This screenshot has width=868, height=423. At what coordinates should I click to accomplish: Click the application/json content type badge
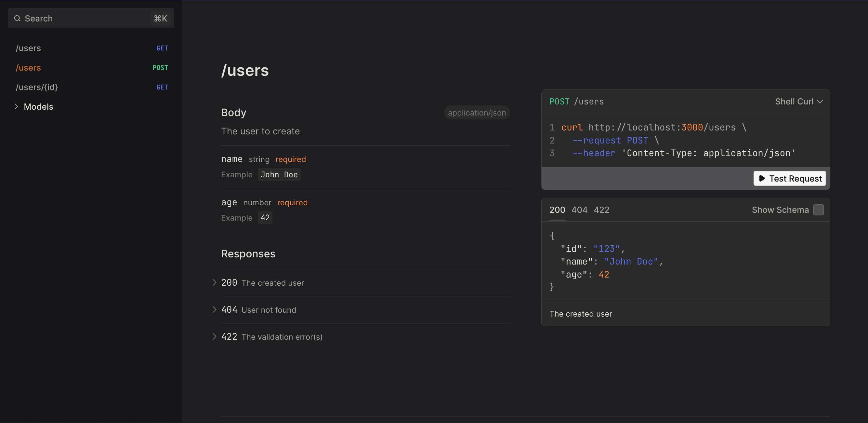click(x=477, y=113)
